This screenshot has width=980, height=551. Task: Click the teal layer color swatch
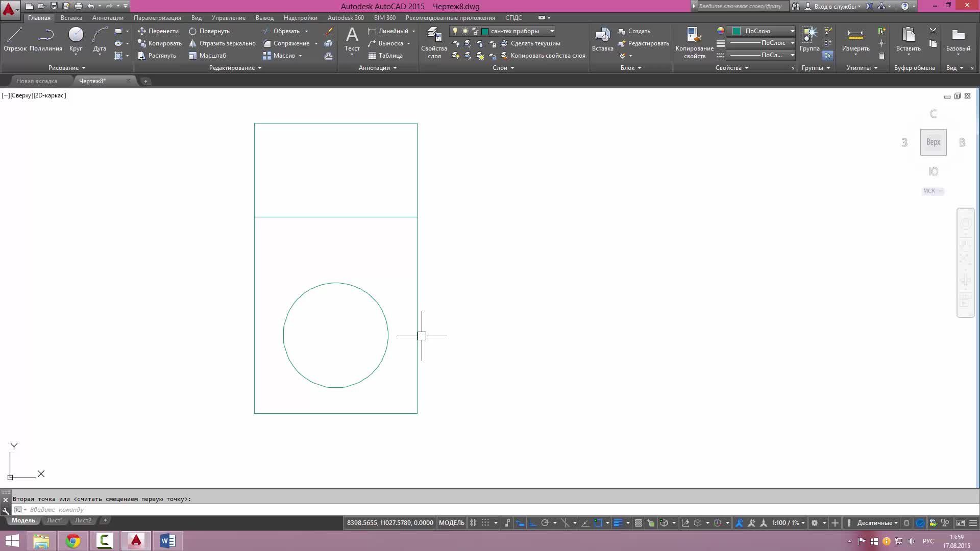(x=485, y=31)
